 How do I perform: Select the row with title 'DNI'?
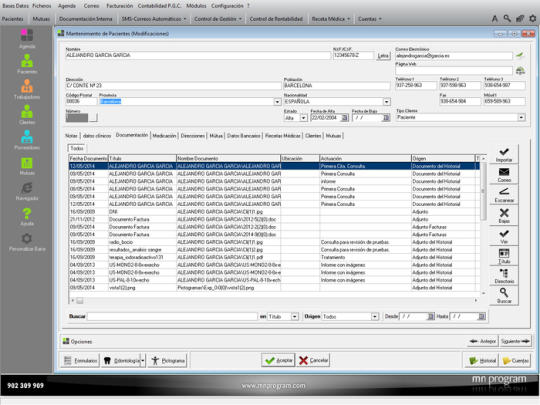tap(274, 212)
